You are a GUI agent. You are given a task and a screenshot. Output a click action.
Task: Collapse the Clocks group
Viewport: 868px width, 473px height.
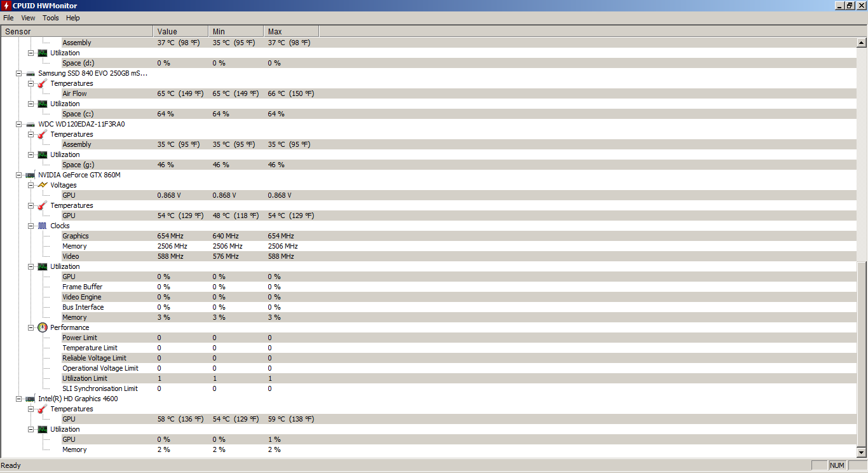pos(31,226)
